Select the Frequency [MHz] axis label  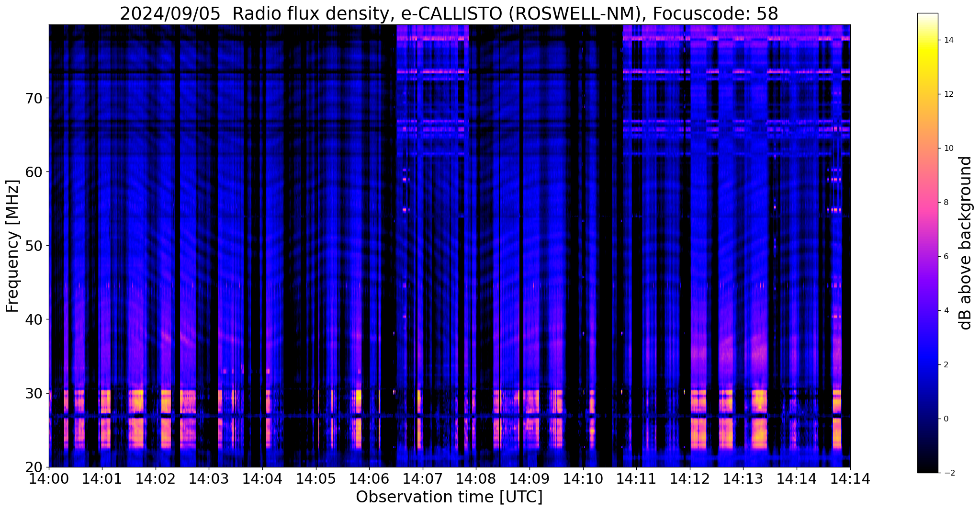coord(12,246)
